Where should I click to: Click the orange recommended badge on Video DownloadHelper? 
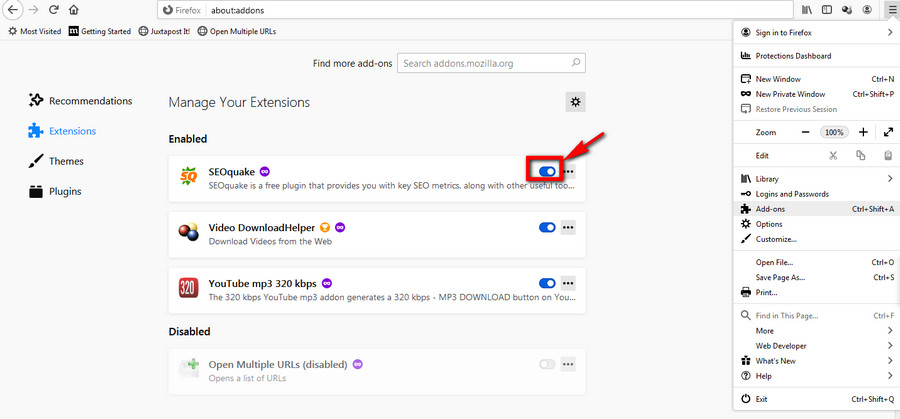[325, 227]
